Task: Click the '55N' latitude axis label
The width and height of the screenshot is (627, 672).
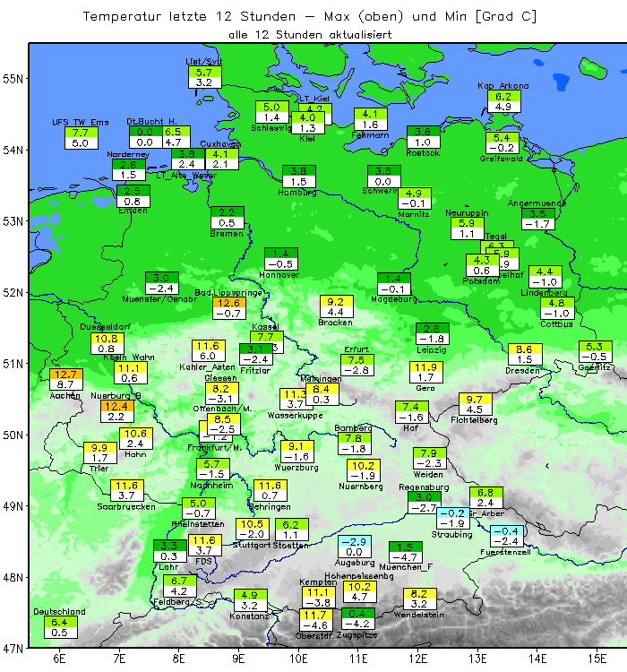Action: 13,79
